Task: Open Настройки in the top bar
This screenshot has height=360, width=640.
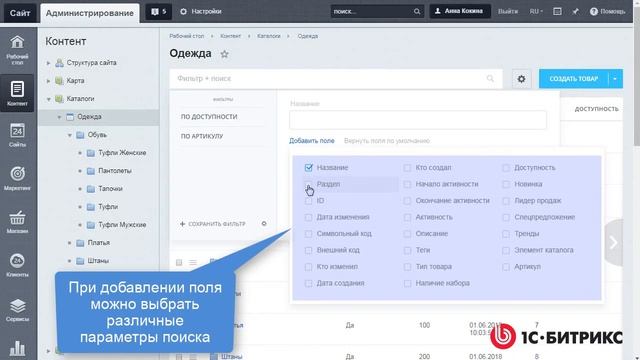Action: click(201, 11)
